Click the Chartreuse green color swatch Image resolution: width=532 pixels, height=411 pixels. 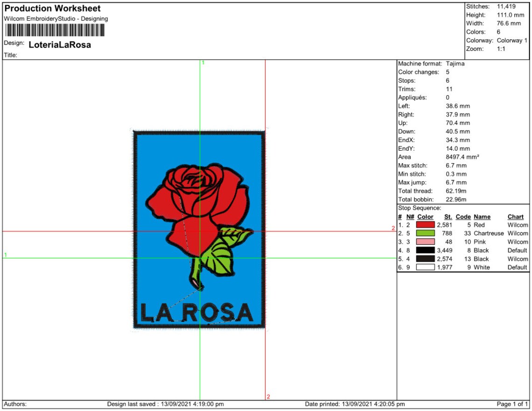[x=427, y=233]
